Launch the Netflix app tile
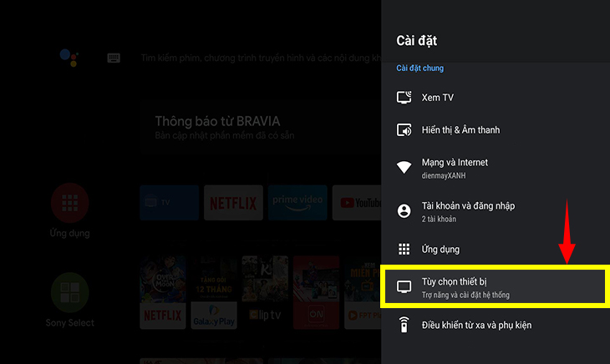The width and height of the screenshot is (610, 364). coord(234,203)
